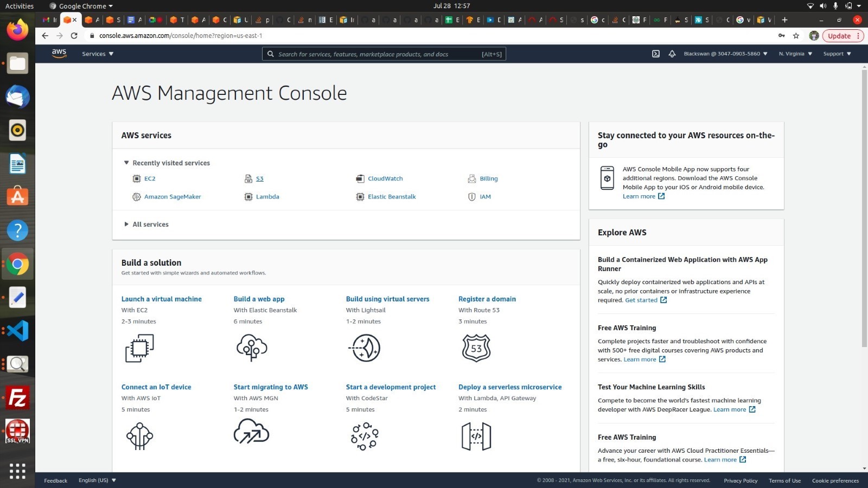Open the N. Virginia region dropdown

point(795,54)
